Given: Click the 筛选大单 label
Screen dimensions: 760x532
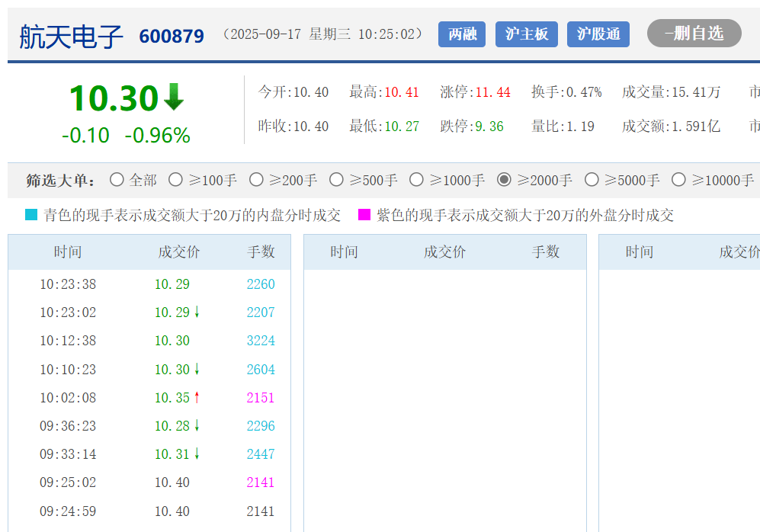Looking at the screenshot, I should (60, 180).
